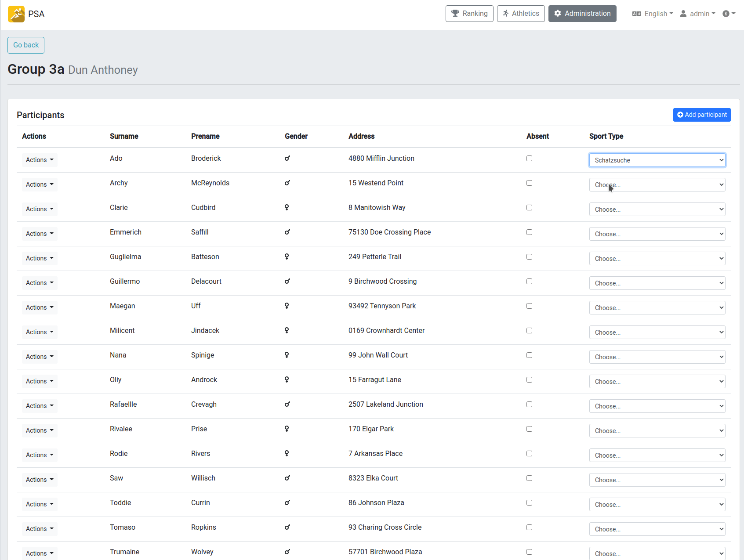
Task: Click the prename Jindacek
Action: (x=205, y=331)
